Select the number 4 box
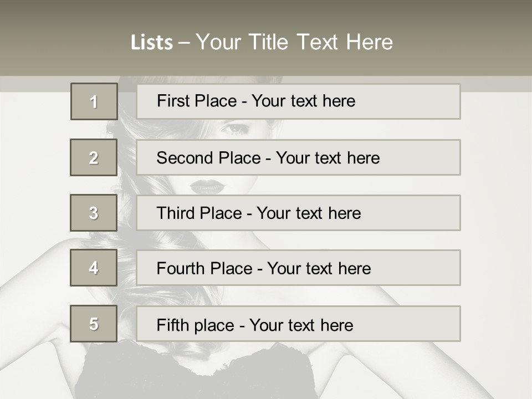This screenshot has height=399, width=532. coord(94,268)
